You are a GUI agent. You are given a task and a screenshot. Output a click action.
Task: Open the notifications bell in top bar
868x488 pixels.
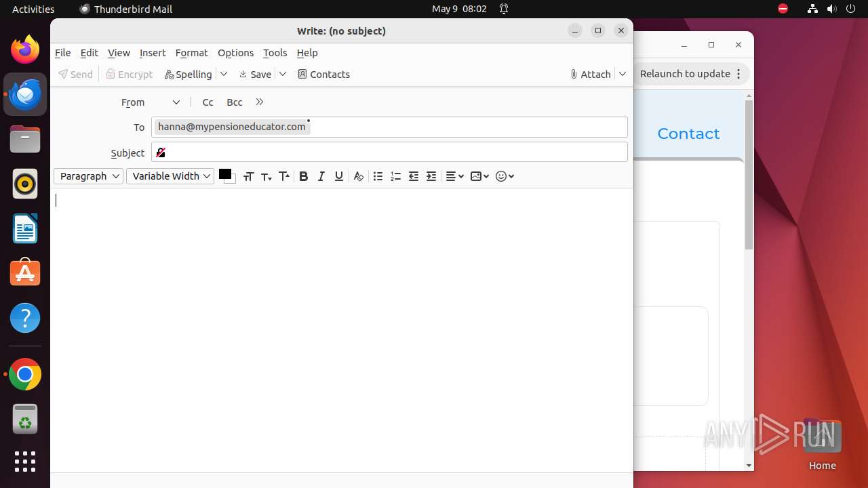tap(504, 9)
